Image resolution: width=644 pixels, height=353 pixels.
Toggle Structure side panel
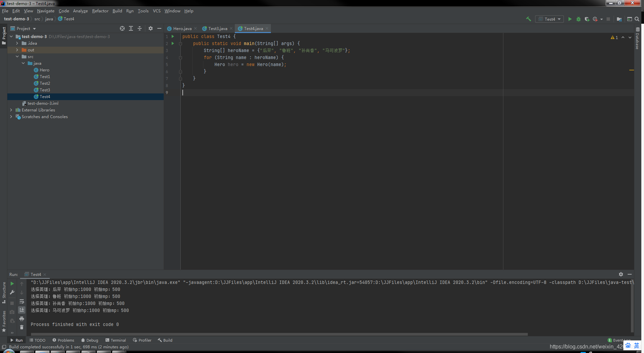pyautogui.click(x=4, y=292)
